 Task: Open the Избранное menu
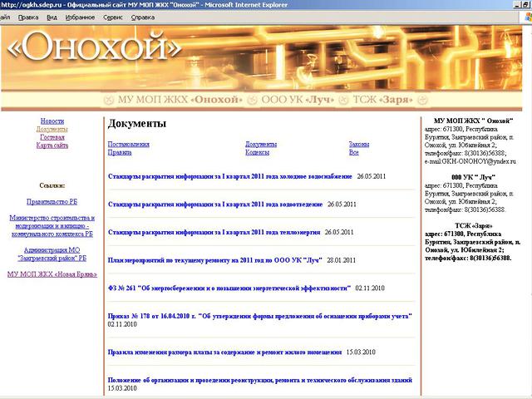pyautogui.click(x=80, y=17)
